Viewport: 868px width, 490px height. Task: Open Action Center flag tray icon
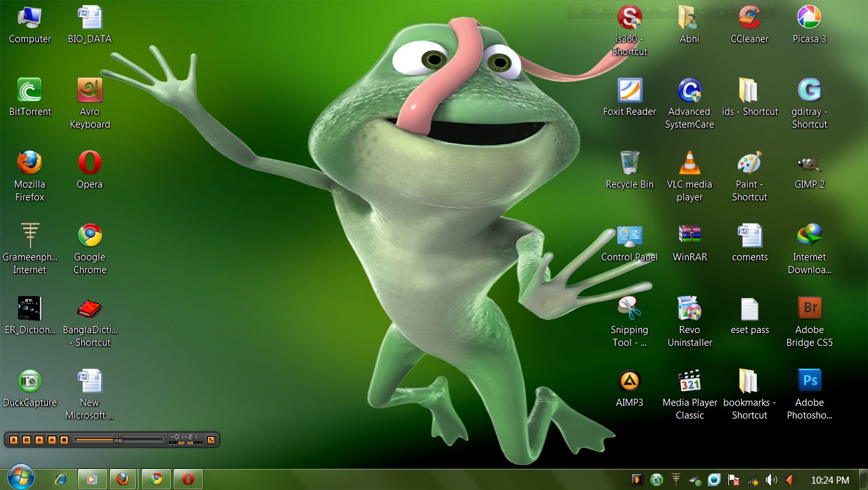[734, 480]
